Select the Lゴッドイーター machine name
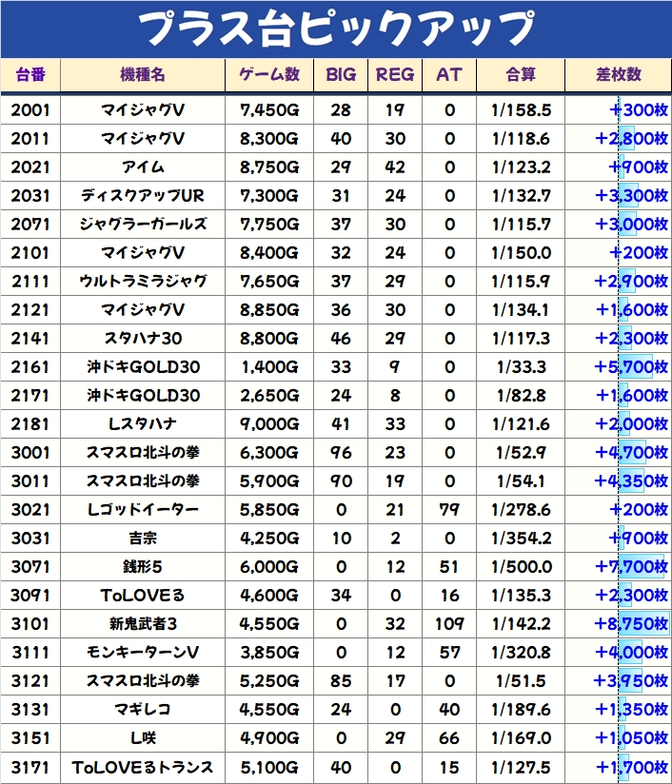The width and height of the screenshot is (672, 784). pyautogui.click(x=143, y=510)
